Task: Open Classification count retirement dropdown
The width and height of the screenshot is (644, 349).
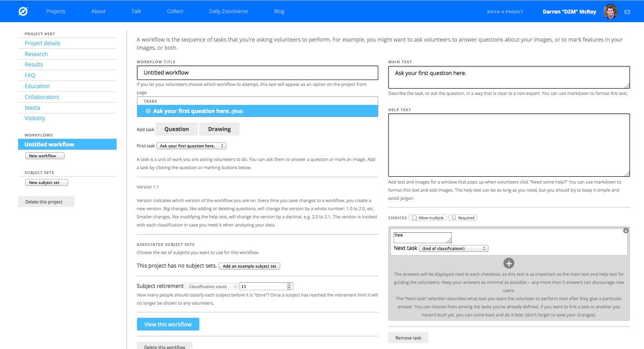Action: coord(212,286)
